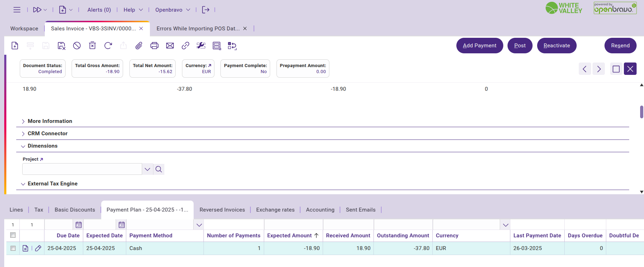The image size is (644, 267).
Task: Expand the CRM Connector section
Action: click(x=48, y=133)
